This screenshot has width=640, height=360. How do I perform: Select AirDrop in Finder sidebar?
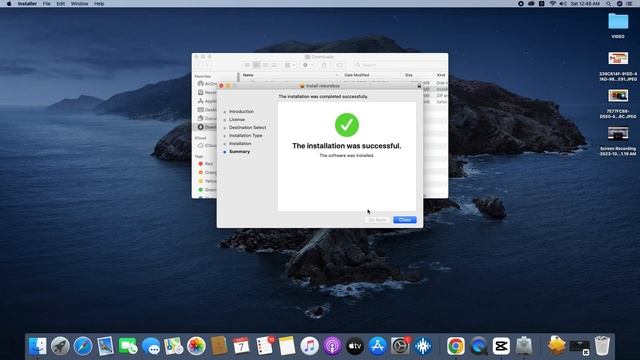(207, 84)
